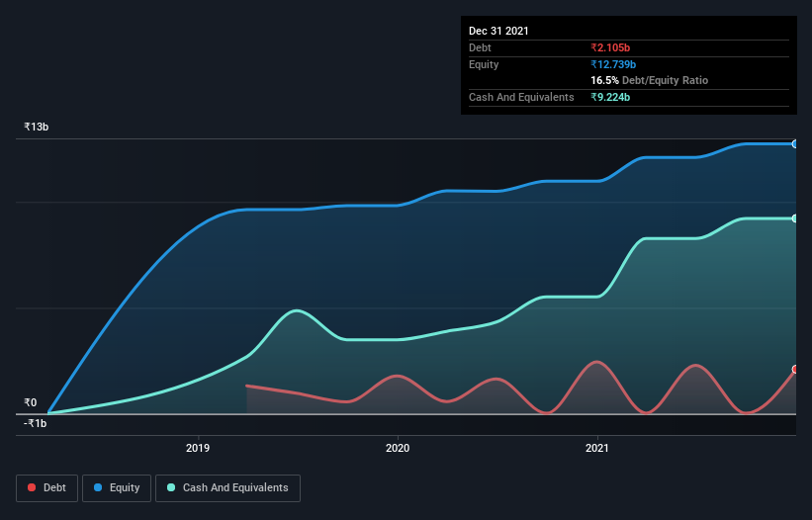
Task: Click the ₹9.224b cash value
Action: pyautogui.click(x=610, y=97)
